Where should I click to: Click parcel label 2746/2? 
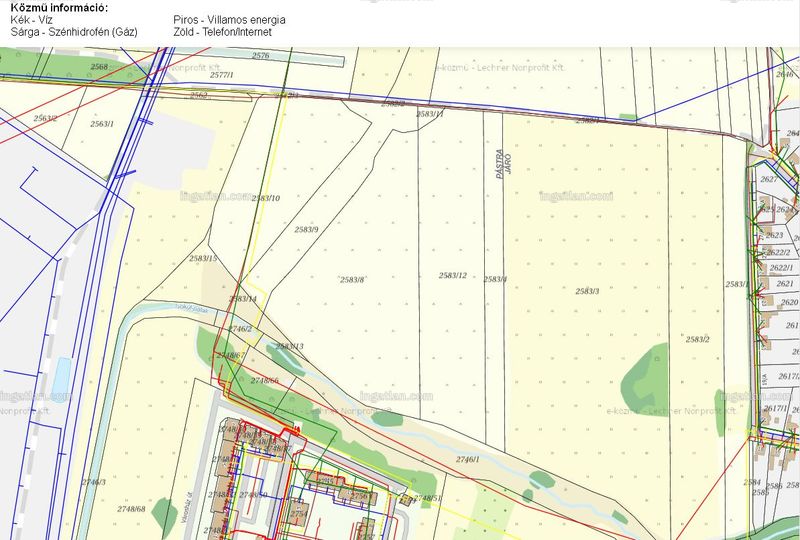pos(240,329)
